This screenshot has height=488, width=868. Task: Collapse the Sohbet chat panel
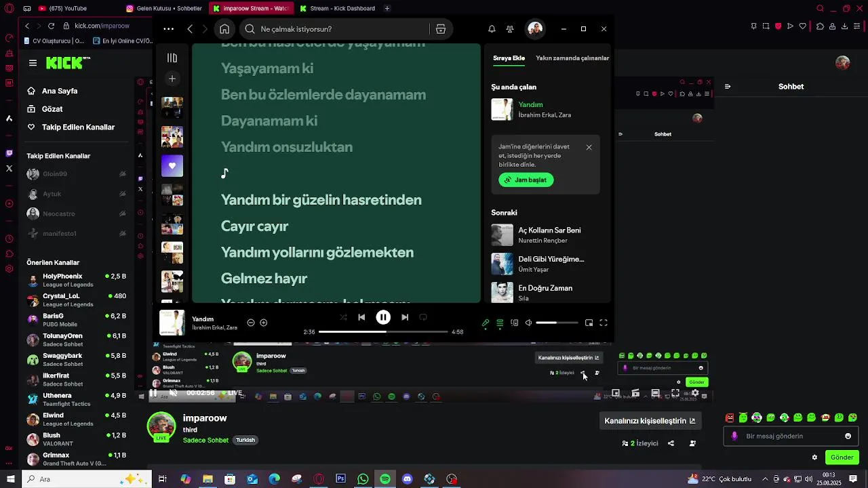click(x=728, y=87)
